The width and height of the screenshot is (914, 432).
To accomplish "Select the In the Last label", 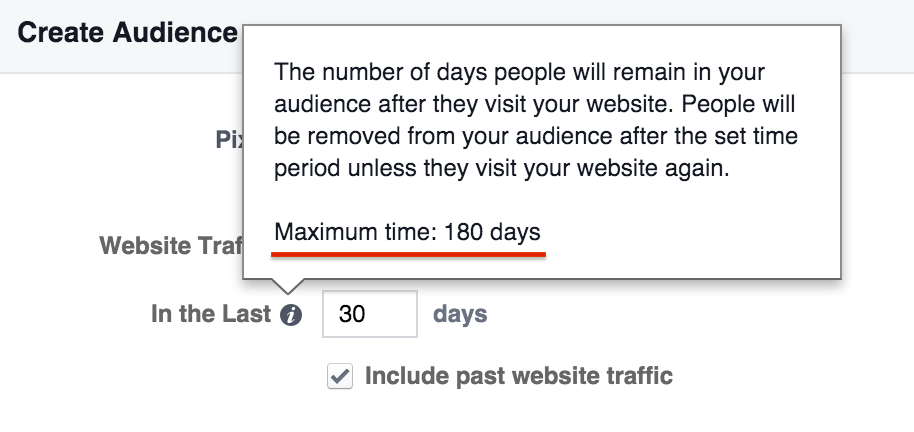I will coord(211,314).
